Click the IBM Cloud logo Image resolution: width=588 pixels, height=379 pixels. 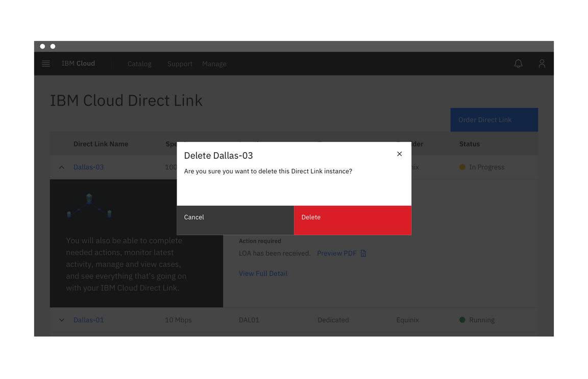click(x=78, y=63)
